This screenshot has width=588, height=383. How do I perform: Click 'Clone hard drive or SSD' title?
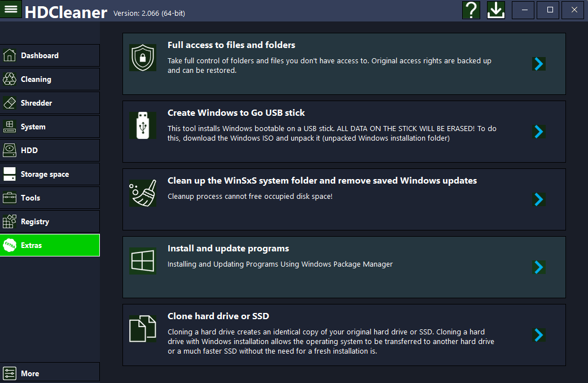pos(218,316)
